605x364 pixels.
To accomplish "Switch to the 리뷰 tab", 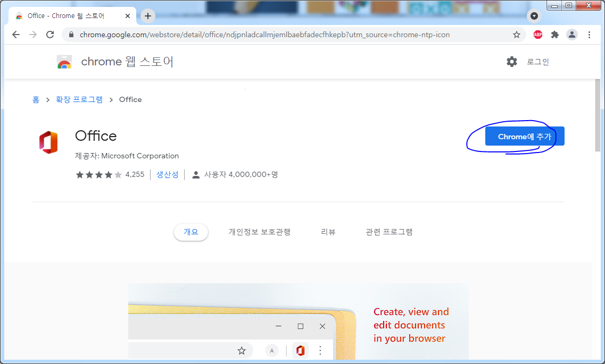I will 328,232.
